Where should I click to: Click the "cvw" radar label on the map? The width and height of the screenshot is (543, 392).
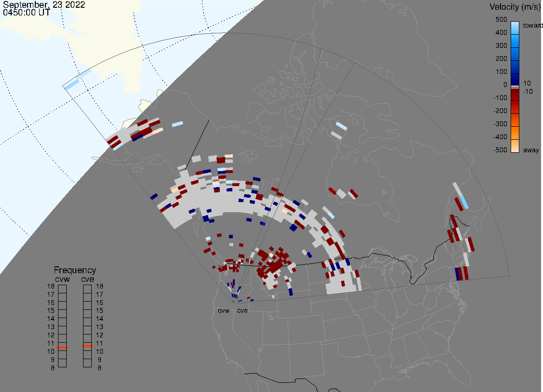pos(224,311)
